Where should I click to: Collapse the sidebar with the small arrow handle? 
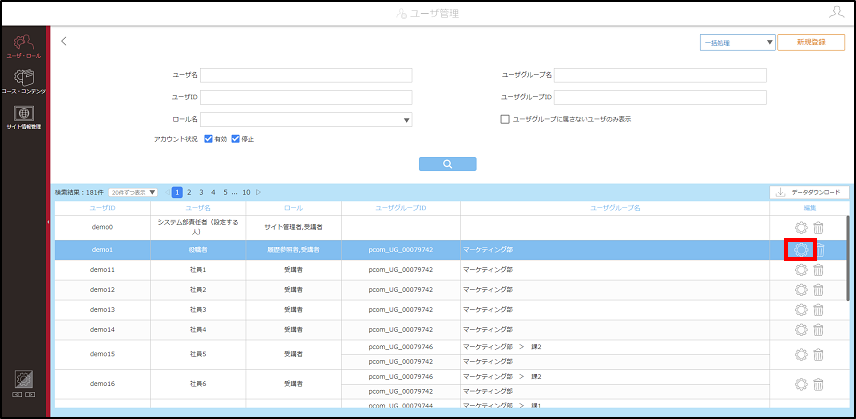(x=48, y=222)
